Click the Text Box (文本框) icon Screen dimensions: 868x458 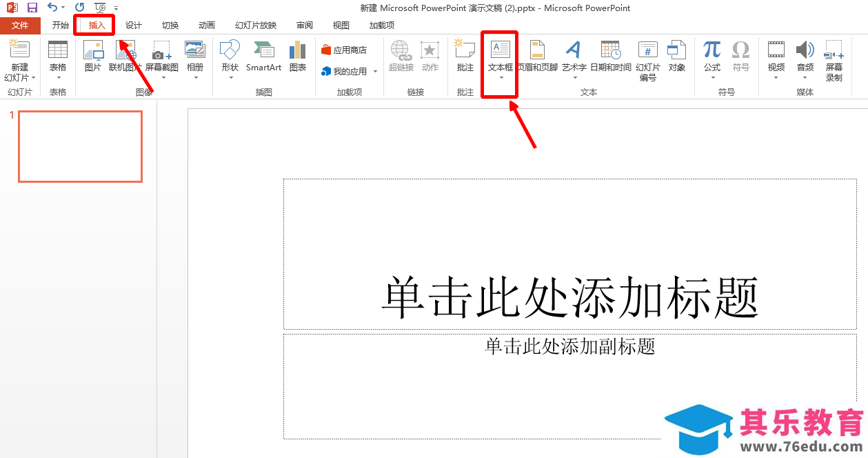(x=501, y=50)
